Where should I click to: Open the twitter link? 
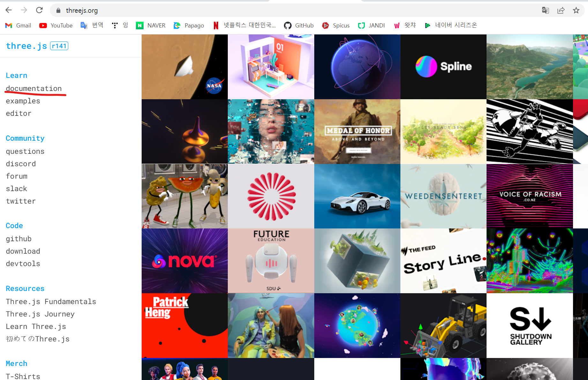(x=21, y=201)
